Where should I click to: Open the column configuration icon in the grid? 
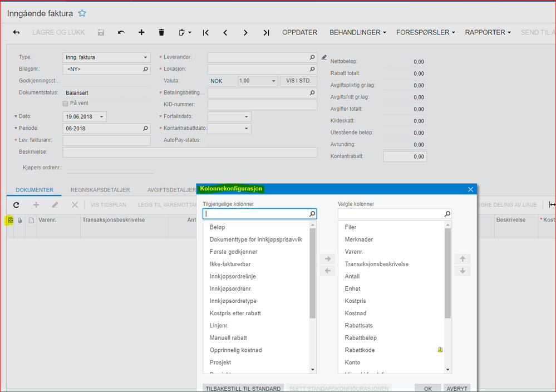[x=10, y=220]
